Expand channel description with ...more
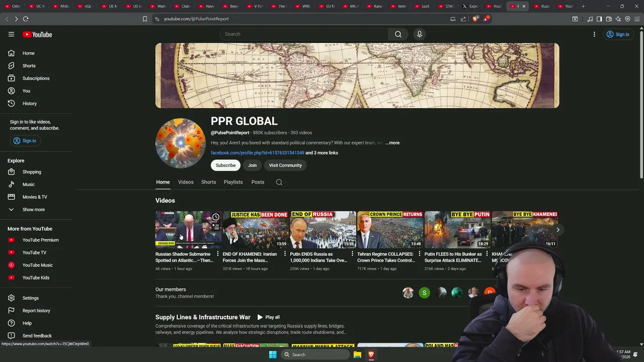This screenshot has height=362, width=644. click(x=392, y=143)
